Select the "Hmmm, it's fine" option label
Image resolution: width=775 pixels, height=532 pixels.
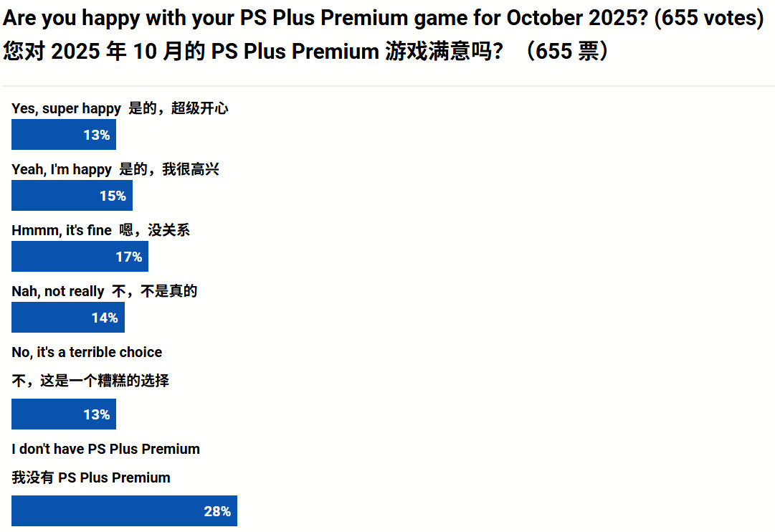(x=62, y=230)
